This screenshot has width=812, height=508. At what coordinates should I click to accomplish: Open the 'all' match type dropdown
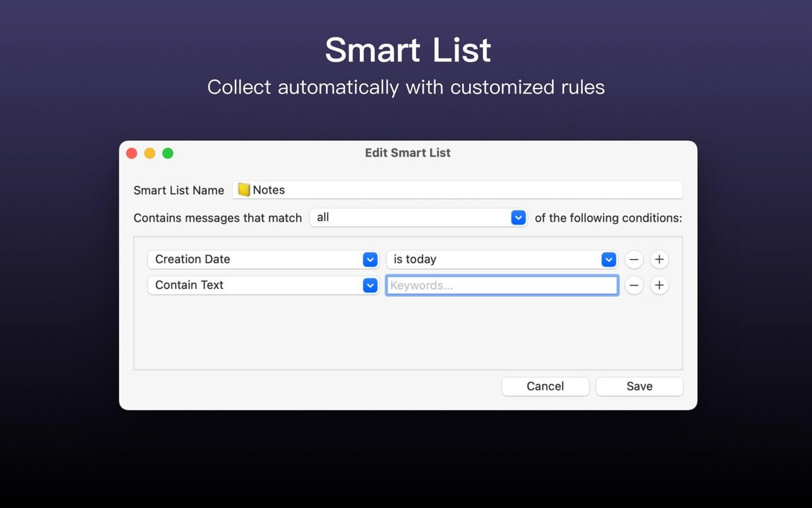tap(418, 218)
